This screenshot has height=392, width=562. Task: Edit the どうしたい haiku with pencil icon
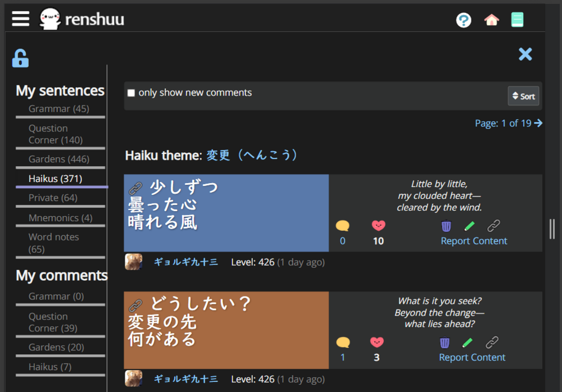468,343
